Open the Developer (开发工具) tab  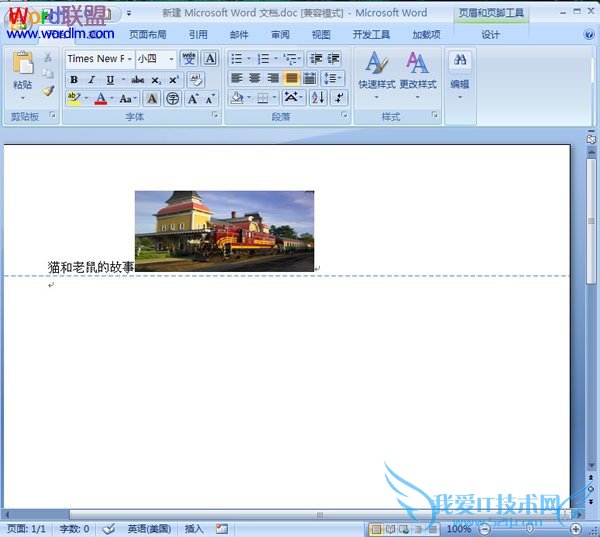coord(371,35)
